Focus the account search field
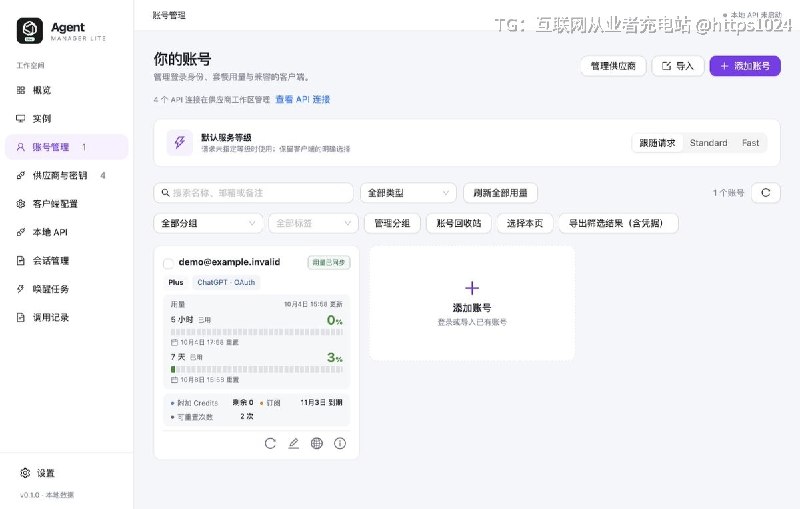Image resolution: width=800 pixels, height=509 pixels. coord(254,193)
